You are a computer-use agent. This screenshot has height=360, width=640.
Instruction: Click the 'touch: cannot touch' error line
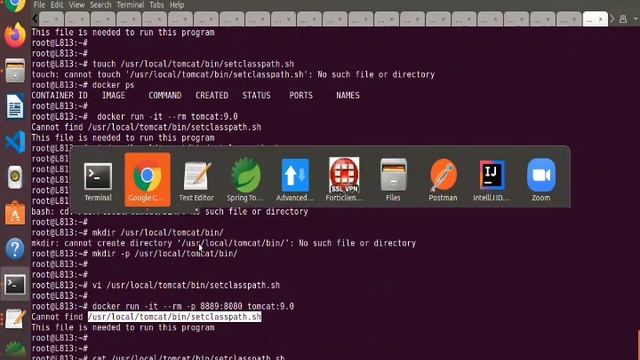(x=233, y=74)
